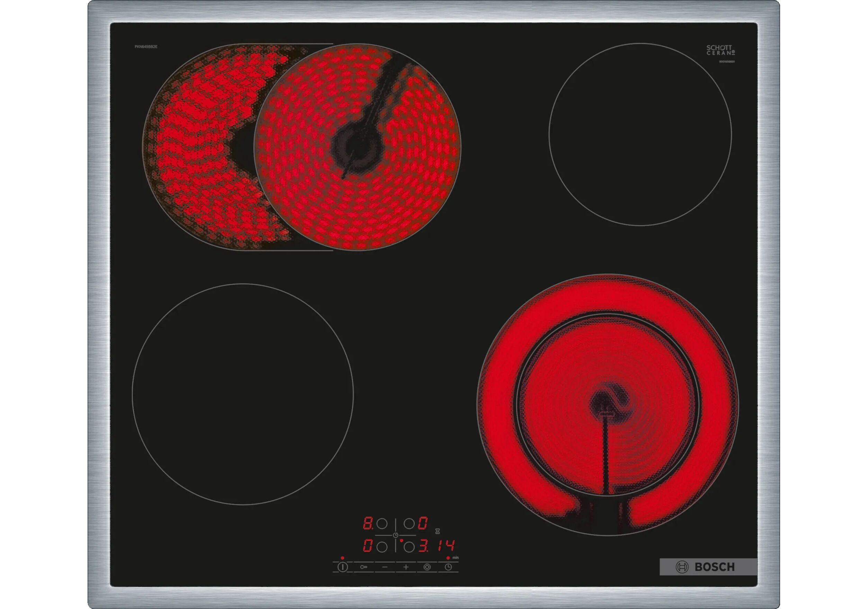Select the top-left zone selector circle
Image resolution: width=868 pixels, height=609 pixels.
pyautogui.click(x=382, y=523)
